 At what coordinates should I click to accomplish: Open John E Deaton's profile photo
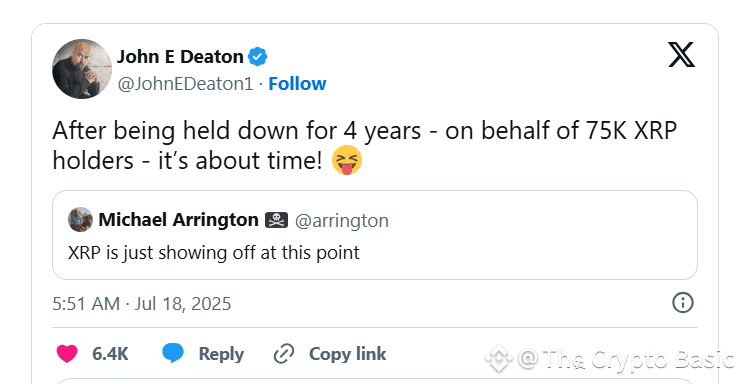(x=82, y=69)
